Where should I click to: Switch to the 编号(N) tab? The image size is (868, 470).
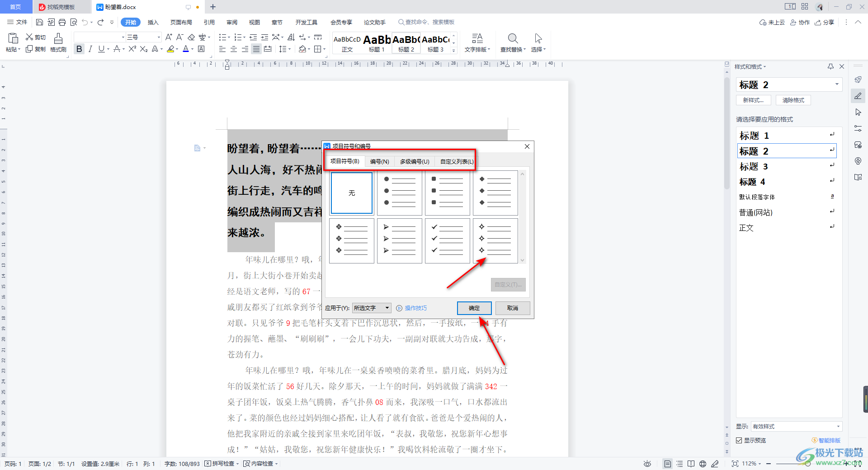[x=379, y=161]
